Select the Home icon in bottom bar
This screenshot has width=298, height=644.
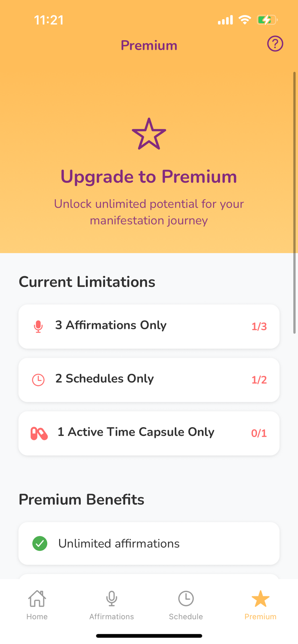coord(37,598)
